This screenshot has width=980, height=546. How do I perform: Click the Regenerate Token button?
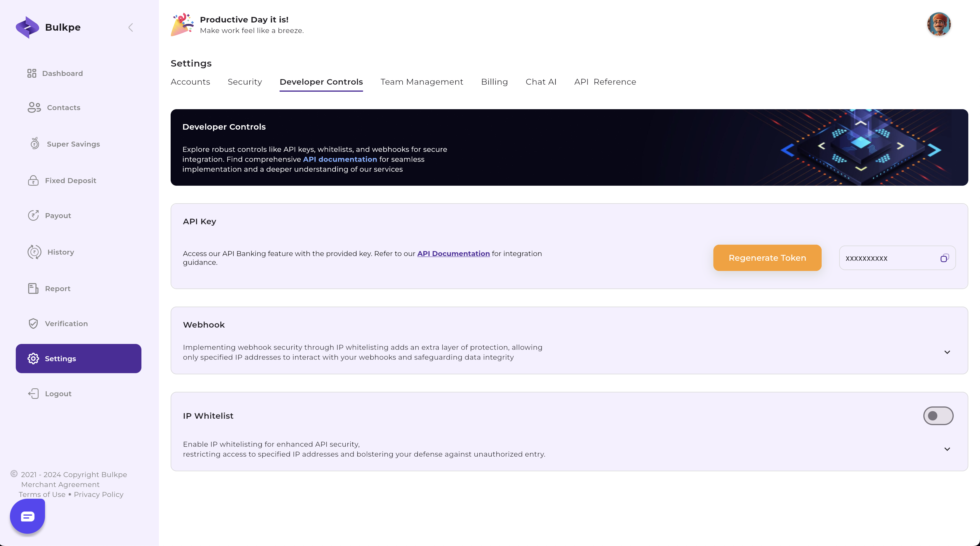[x=768, y=258]
